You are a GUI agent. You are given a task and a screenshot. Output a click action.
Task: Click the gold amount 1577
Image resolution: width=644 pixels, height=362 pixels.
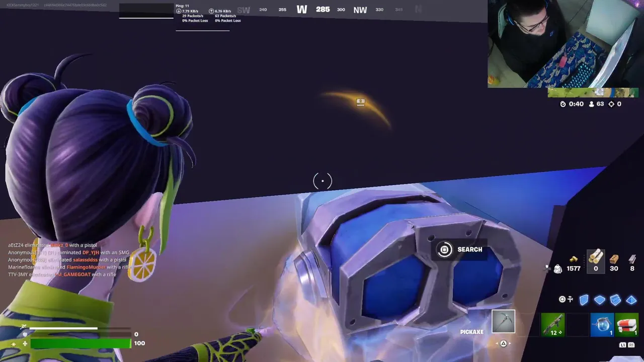(x=574, y=268)
